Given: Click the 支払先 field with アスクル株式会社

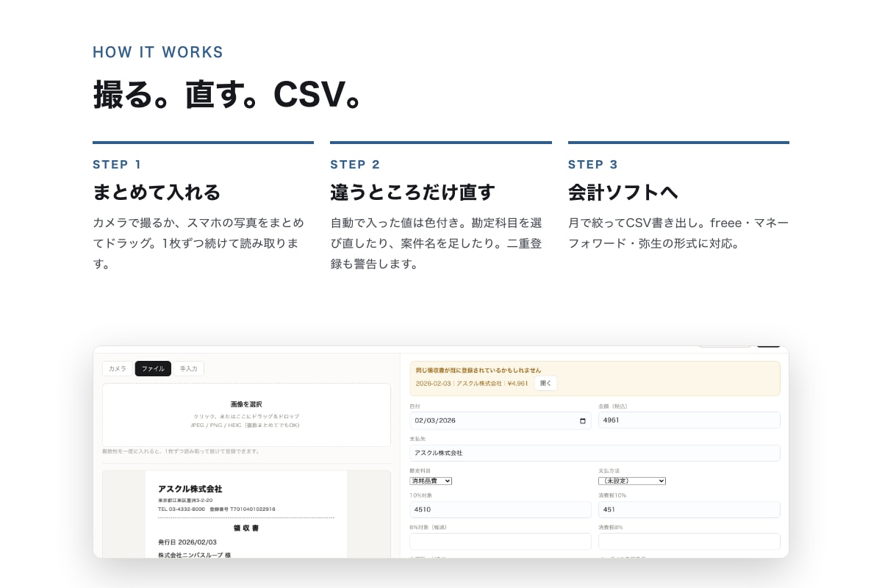Looking at the screenshot, I should 595,453.
